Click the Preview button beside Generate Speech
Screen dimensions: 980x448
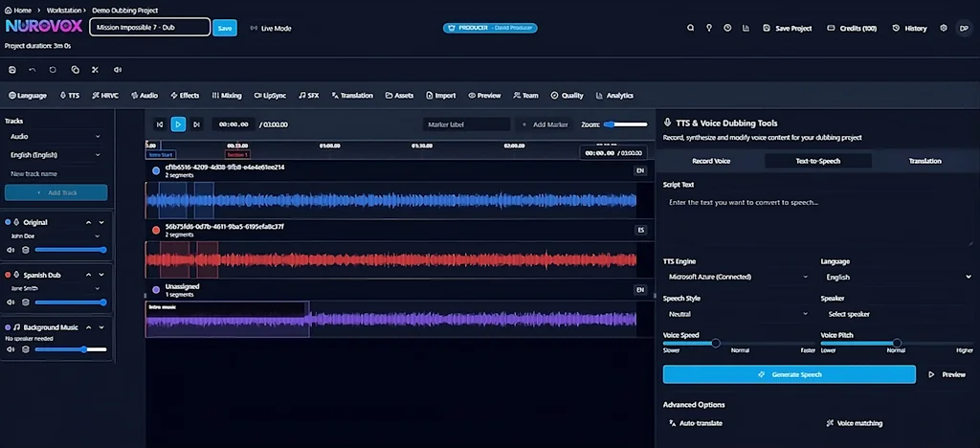point(947,374)
